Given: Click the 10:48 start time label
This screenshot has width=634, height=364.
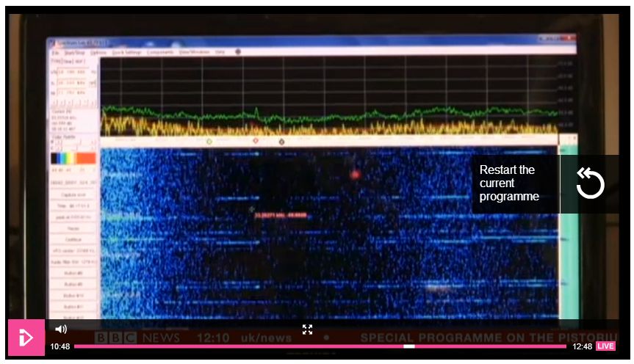Looking at the screenshot, I should (x=60, y=346).
